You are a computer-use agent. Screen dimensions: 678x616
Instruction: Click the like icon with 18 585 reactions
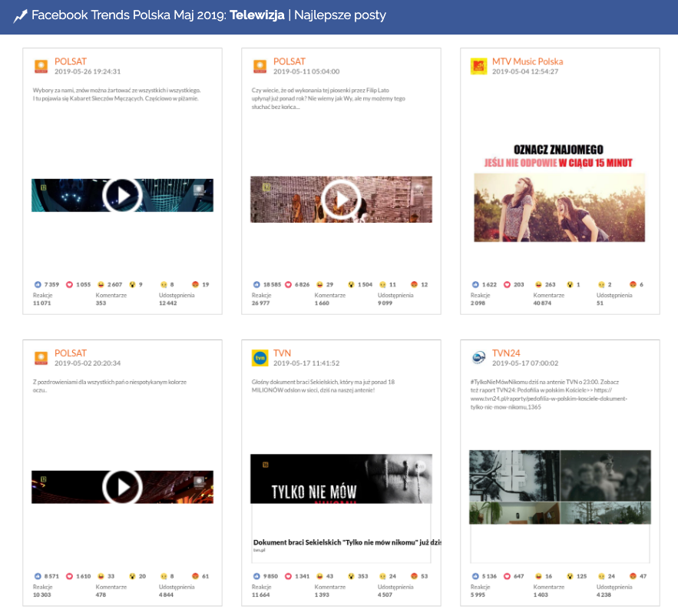pos(256,284)
